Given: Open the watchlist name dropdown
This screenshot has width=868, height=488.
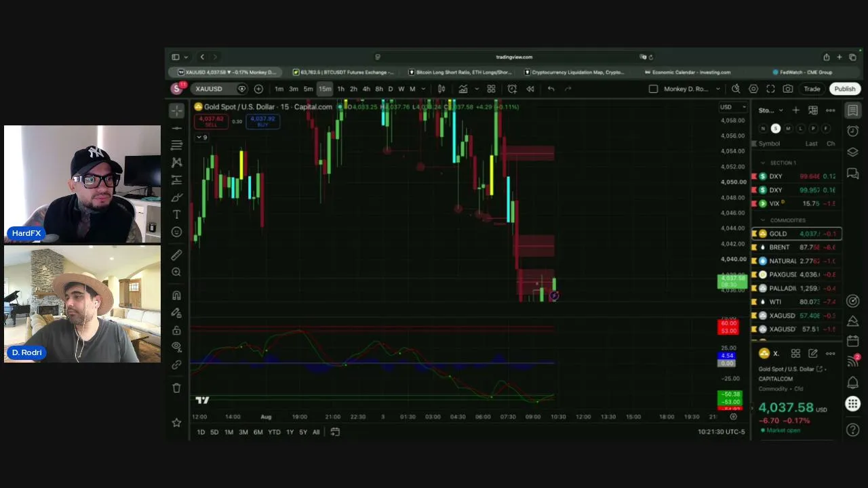Looking at the screenshot, I should pyautogui.click(x=770, y=110).
